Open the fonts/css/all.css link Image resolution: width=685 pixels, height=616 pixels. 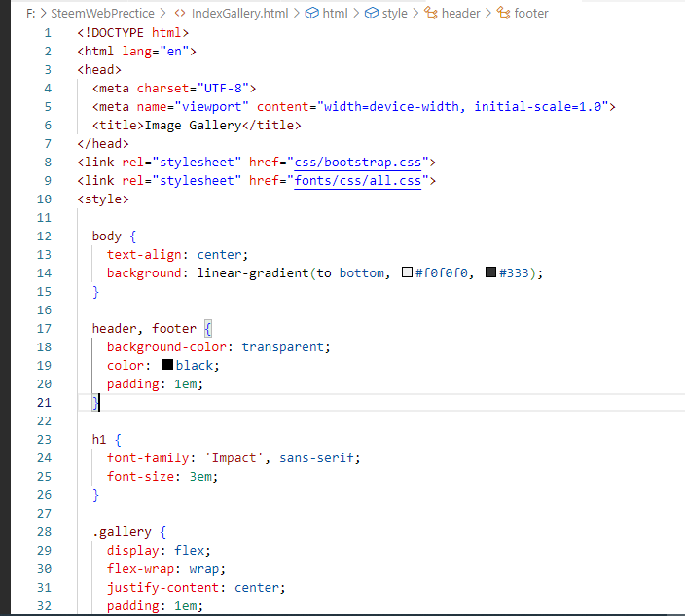[x=357, y=180]
